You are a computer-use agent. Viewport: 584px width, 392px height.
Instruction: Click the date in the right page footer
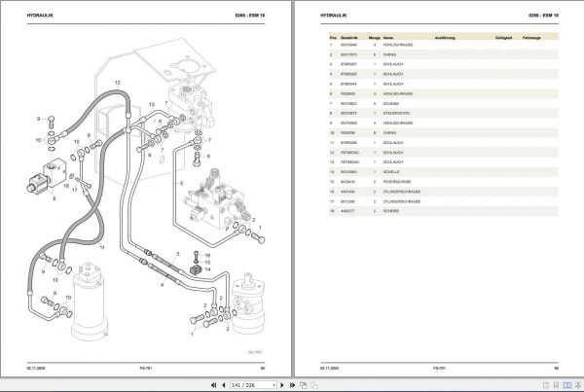coord(329,368)
